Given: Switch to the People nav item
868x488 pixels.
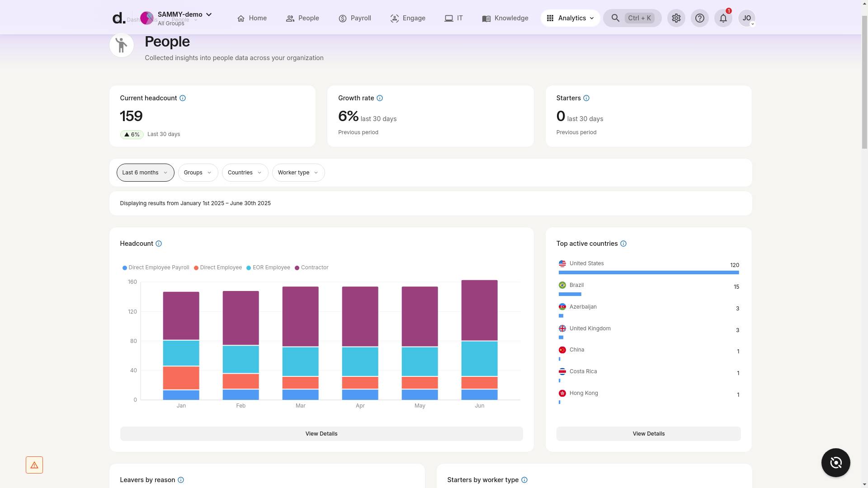Looking at the screenshot, I should tap(302, 18).
